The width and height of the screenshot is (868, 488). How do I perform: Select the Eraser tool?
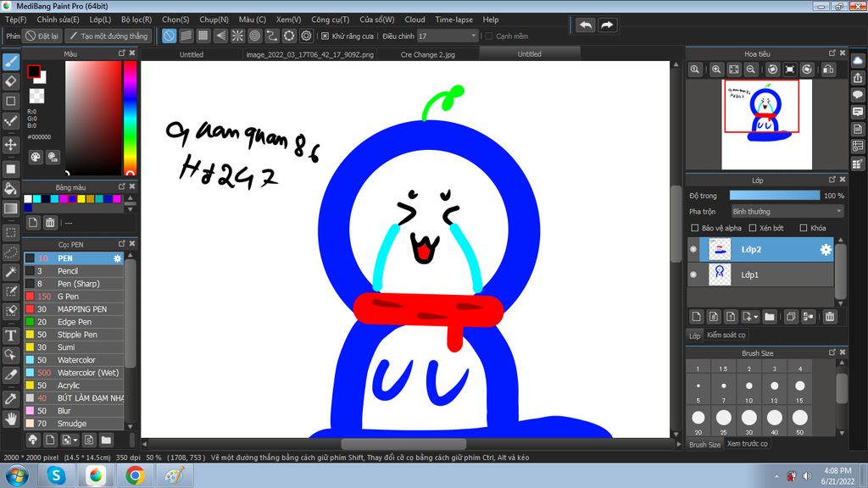10,81
